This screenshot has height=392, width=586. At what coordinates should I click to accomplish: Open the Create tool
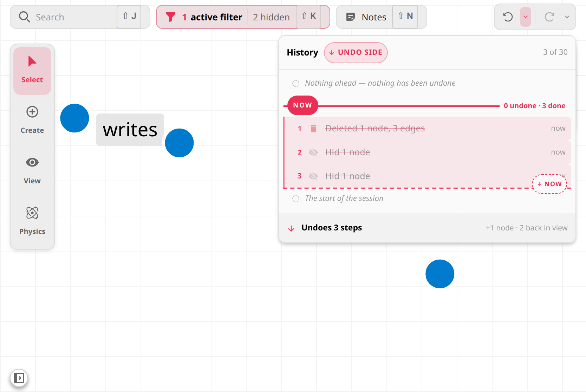click(x=32, y=120)
